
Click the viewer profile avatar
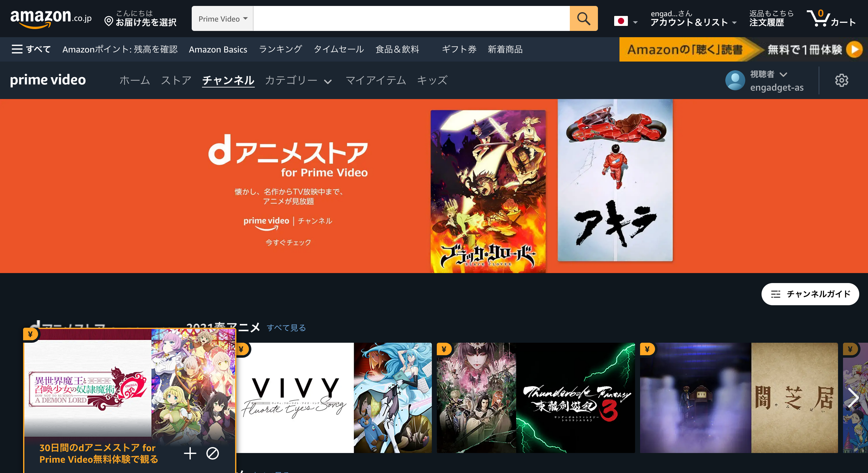coord(735,80)
